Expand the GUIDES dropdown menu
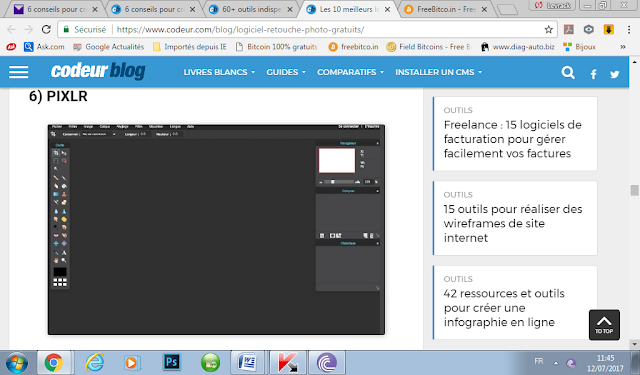The width and height of the screenshot is (640, 375). click(286, 72)
